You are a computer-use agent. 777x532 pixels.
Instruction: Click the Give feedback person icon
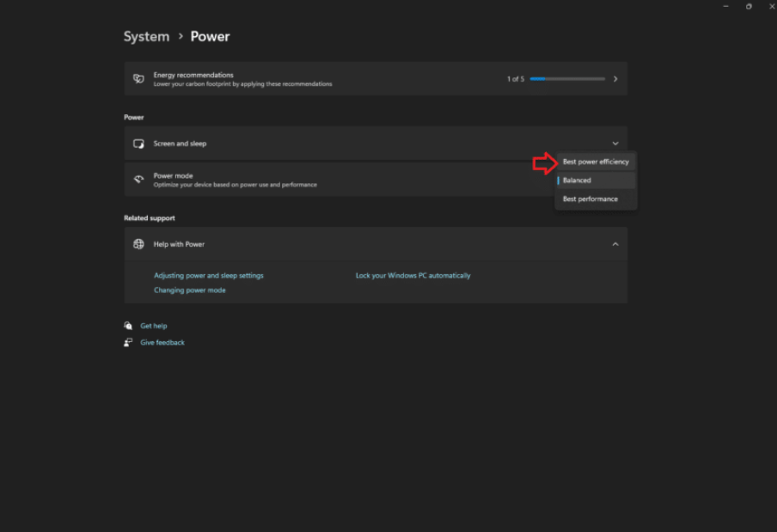pyautogui.click(x=128, y=342)
